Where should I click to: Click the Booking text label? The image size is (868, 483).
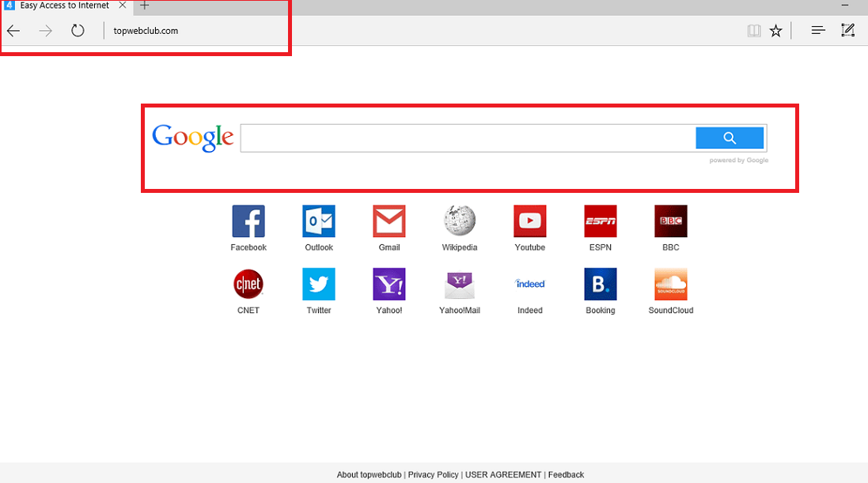coord(600,311)
